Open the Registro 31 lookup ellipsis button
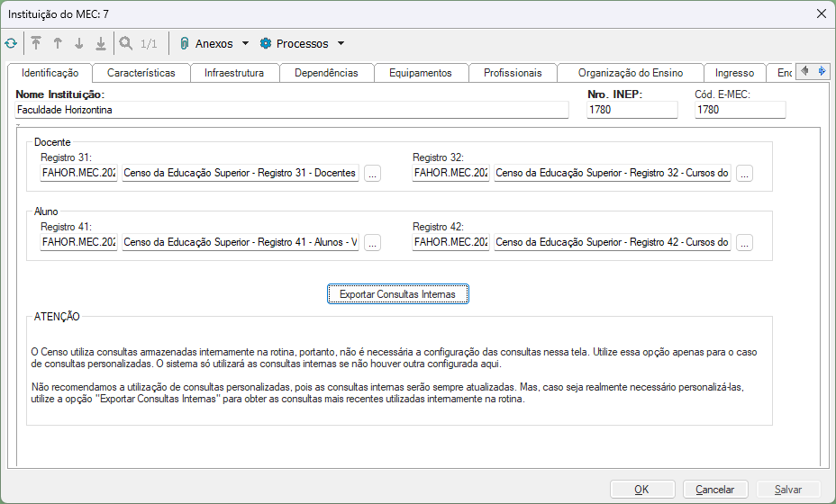This screenshot has height=504, width=836. [x=373, y=174]
